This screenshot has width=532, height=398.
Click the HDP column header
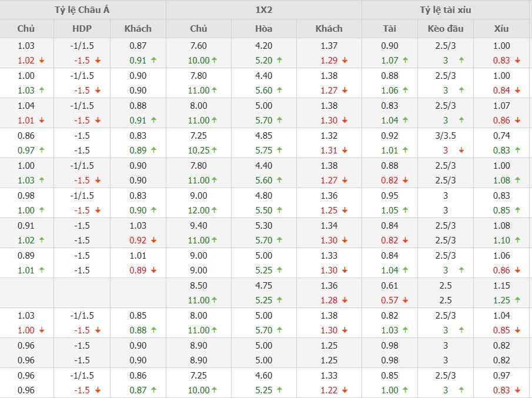pyautogui.click(x=82, y=28)
